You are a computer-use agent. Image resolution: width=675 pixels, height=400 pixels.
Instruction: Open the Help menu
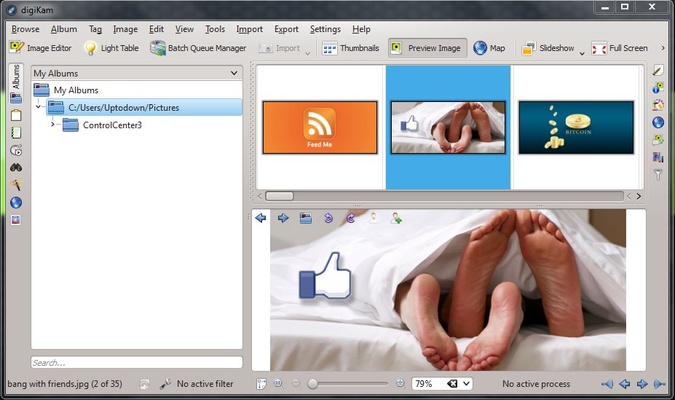click(x=361, y=29)
